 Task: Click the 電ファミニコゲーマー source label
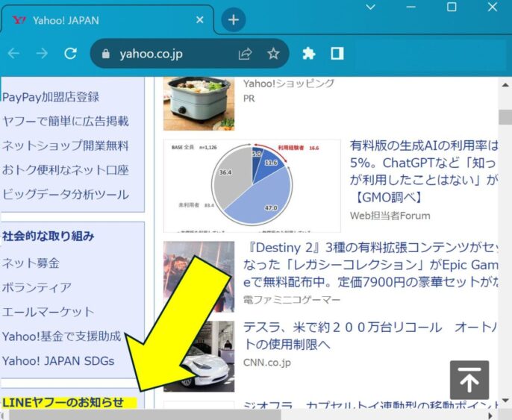[x=292, y=300]
